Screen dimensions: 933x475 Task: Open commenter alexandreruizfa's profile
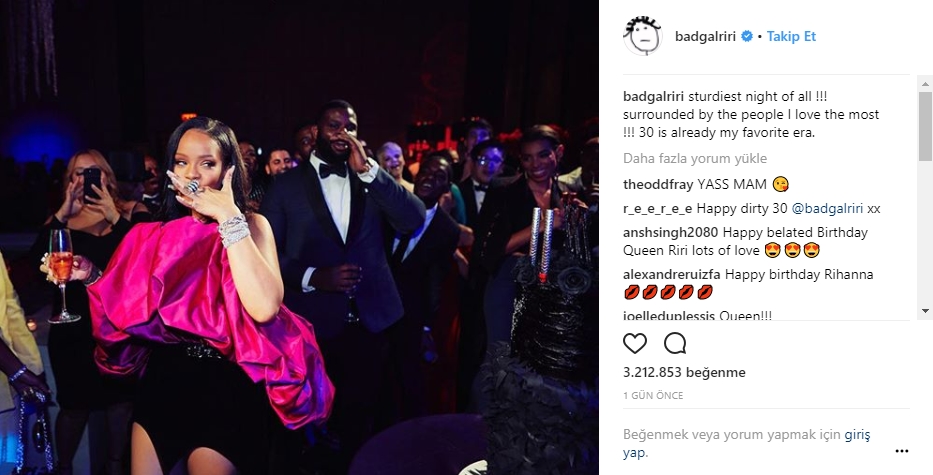click(x=672, y=274)
